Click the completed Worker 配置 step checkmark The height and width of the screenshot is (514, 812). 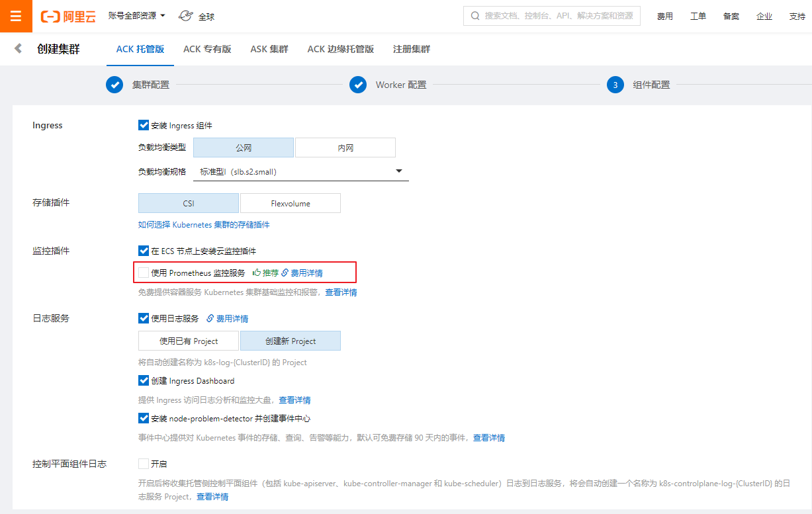tap(358, 85)
